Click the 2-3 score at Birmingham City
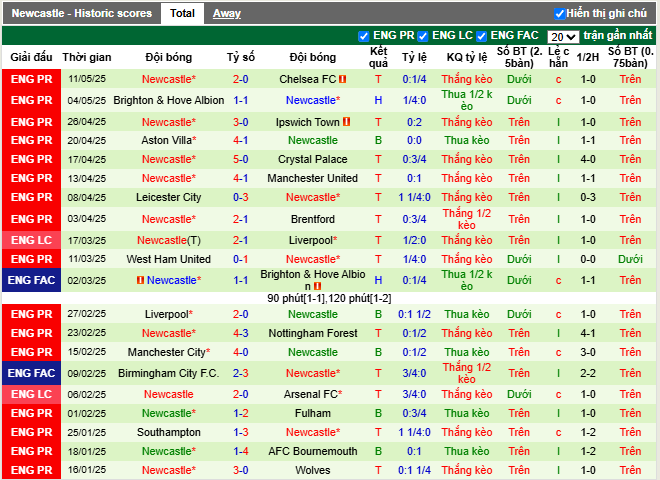Viewport: 660px width, 480px height. click(x=241, y=373)
